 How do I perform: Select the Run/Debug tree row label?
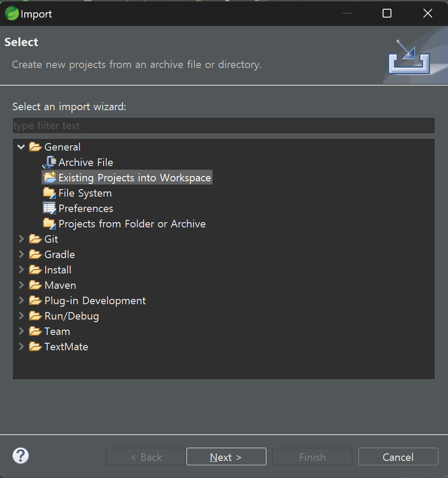tap(72, 316)
